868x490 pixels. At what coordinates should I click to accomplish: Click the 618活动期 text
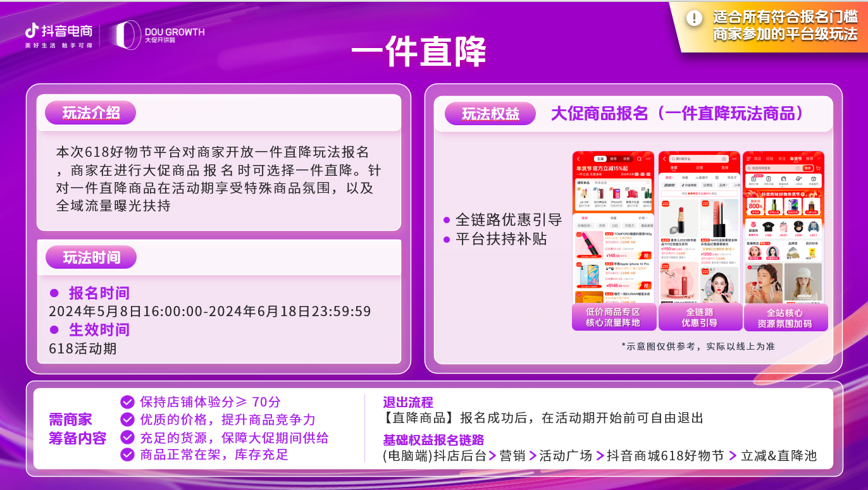(x=83, y=348)
